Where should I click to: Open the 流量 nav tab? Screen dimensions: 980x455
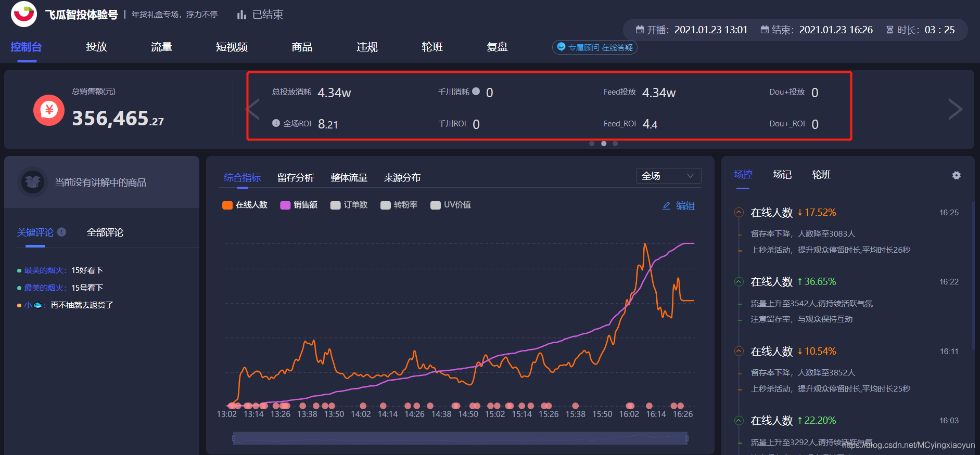click(161, 47)
